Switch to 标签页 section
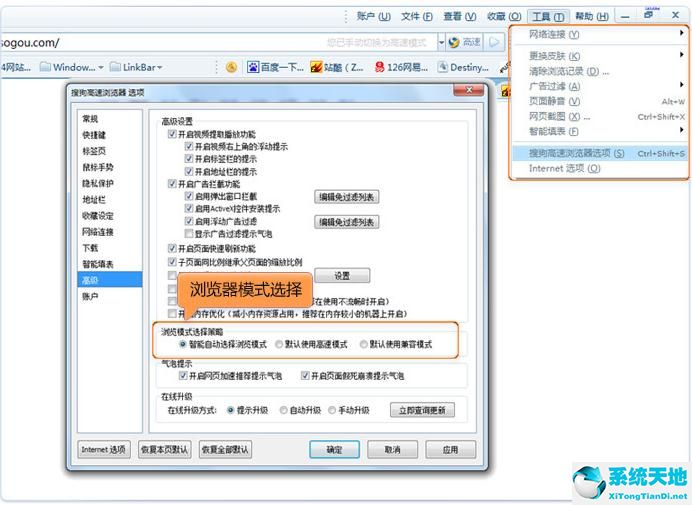Viewport: 692px width, 505px height. click(x=110, y=151)
